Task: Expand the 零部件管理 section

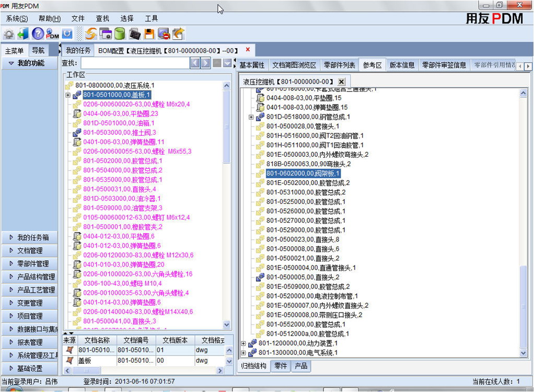Action: click(11, 263)
